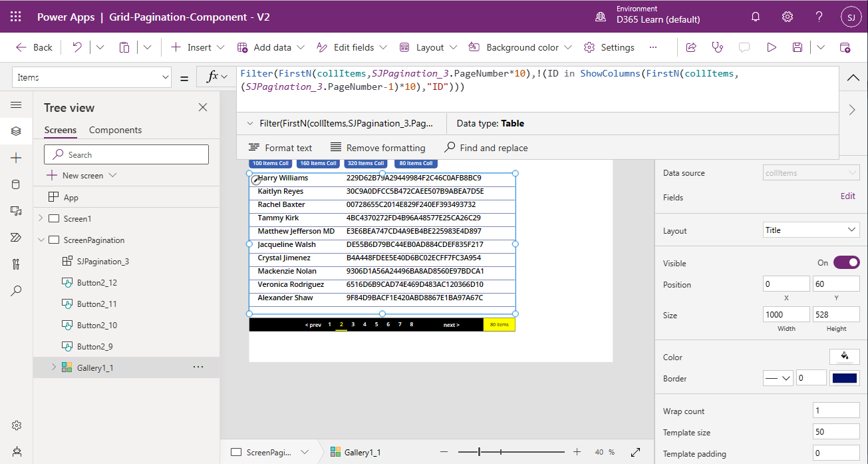This screenshot has width=868, height=464.
Task: Open the ScreenPagination breadcrumb dropdown
Action: click(305, 452)
